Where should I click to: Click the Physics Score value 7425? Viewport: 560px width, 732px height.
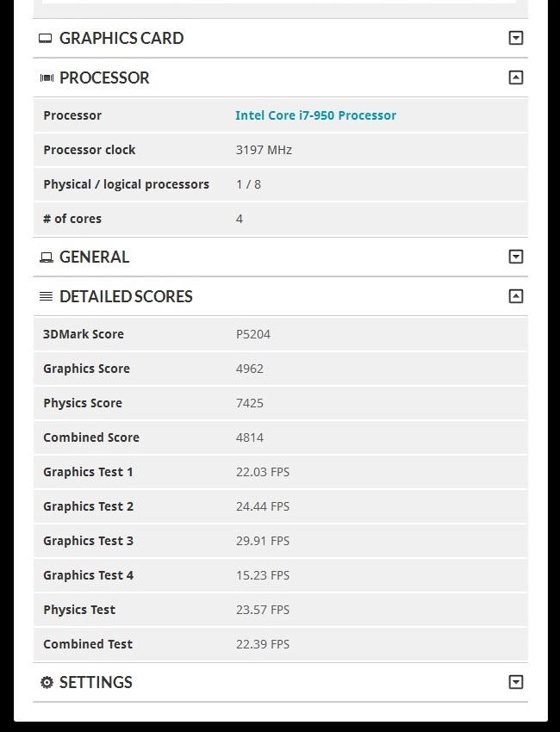(x=250, y=403)
